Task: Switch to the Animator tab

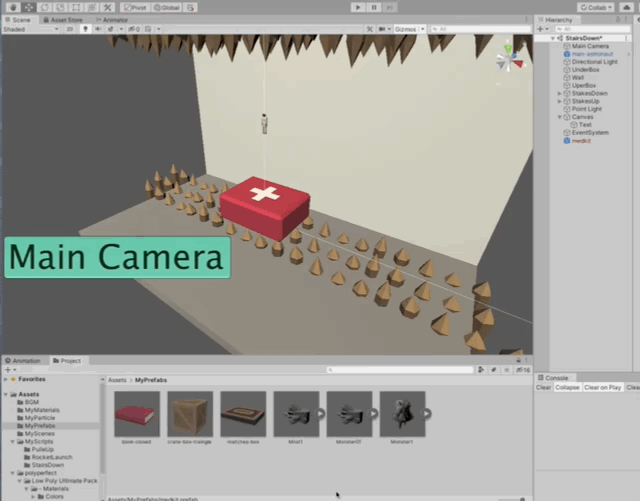Action: 116,19
